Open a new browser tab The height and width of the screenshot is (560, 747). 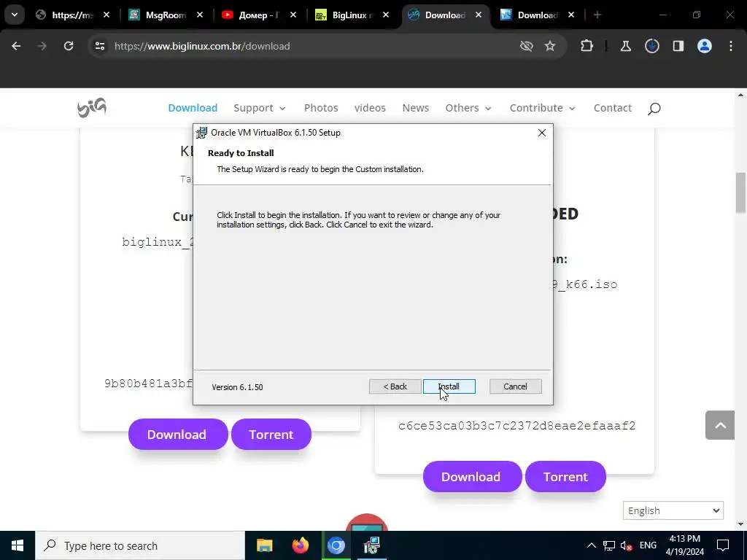tap(597, 15)
